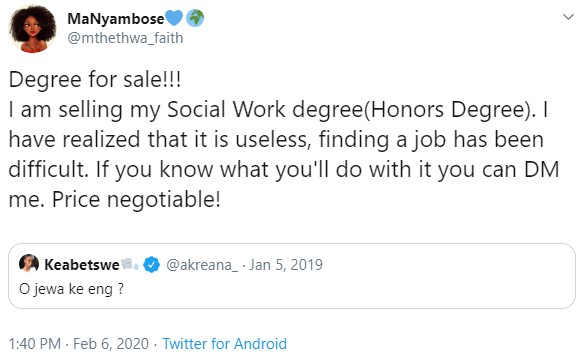585x361 pixels.
Task: Select the Keabetswe display name
Action: point(82,265)
